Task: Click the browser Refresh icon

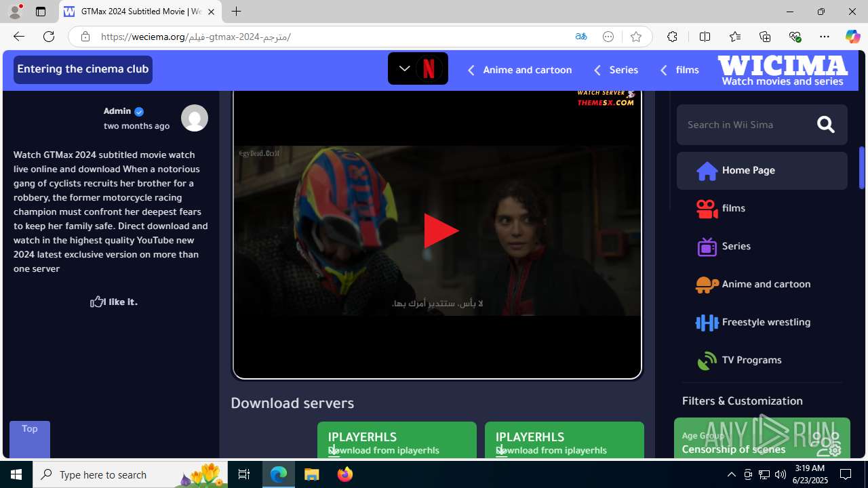Action: coord(48,37)
